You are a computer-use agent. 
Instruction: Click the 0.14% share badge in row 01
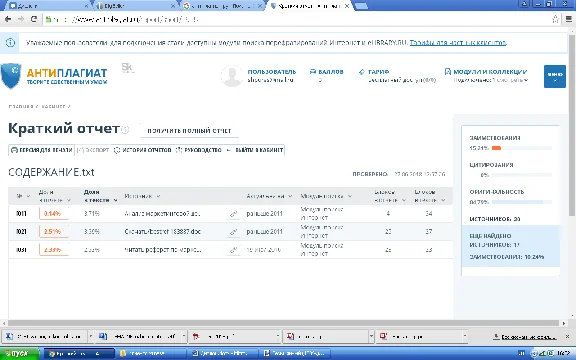click(54, 214)
